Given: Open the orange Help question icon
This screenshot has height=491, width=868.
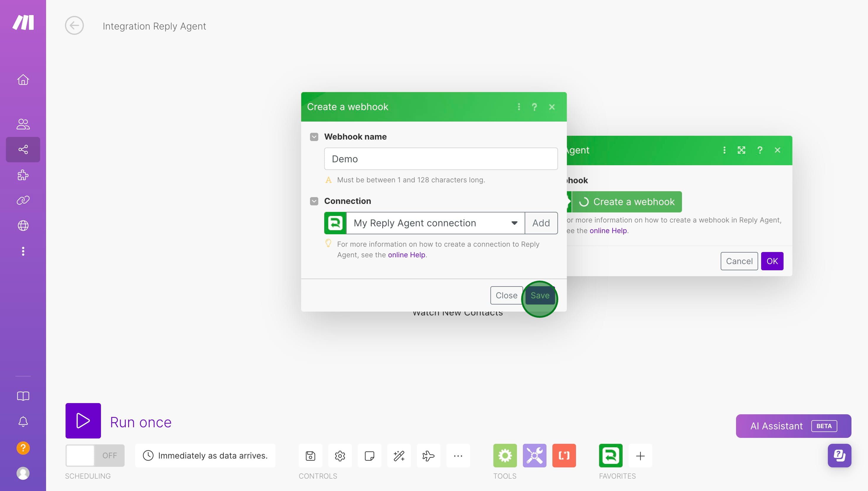Looking at the screenshot, I should [x=23, y=448].
